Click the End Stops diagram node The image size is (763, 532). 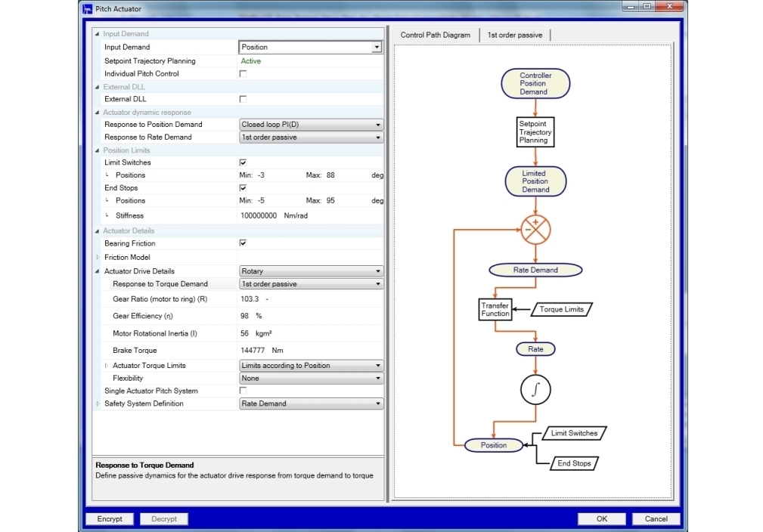tap(574, 463)
